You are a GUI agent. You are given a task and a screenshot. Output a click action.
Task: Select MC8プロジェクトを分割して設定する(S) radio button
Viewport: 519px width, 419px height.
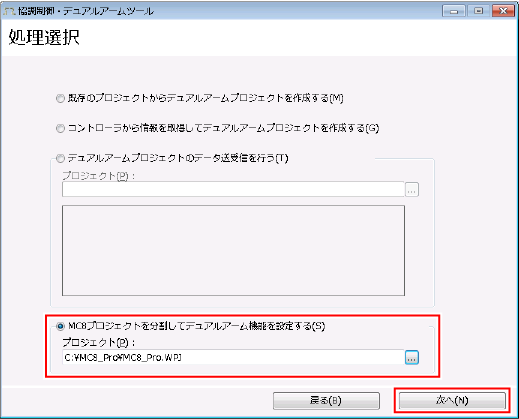tap(60, 326)
